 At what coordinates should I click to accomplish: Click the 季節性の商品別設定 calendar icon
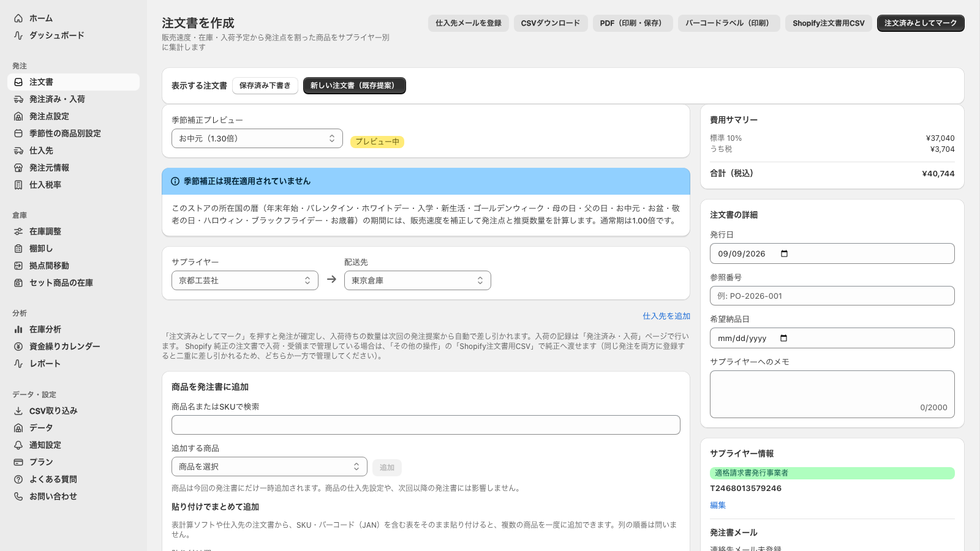click(18, 133)
